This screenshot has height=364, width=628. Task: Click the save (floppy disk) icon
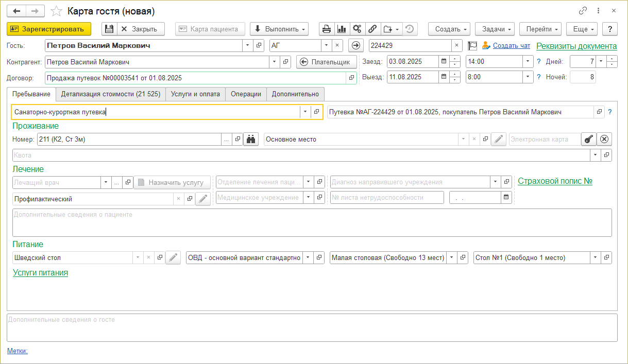pos(109,29)
